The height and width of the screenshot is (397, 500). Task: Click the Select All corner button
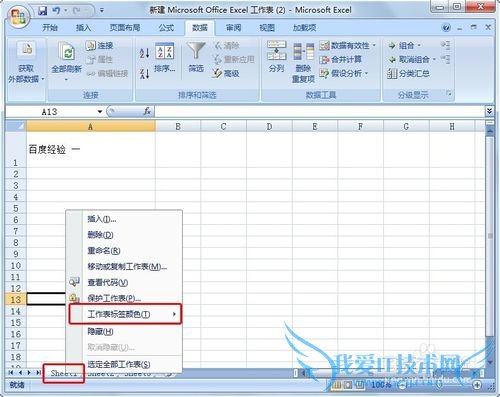point(16,126)
